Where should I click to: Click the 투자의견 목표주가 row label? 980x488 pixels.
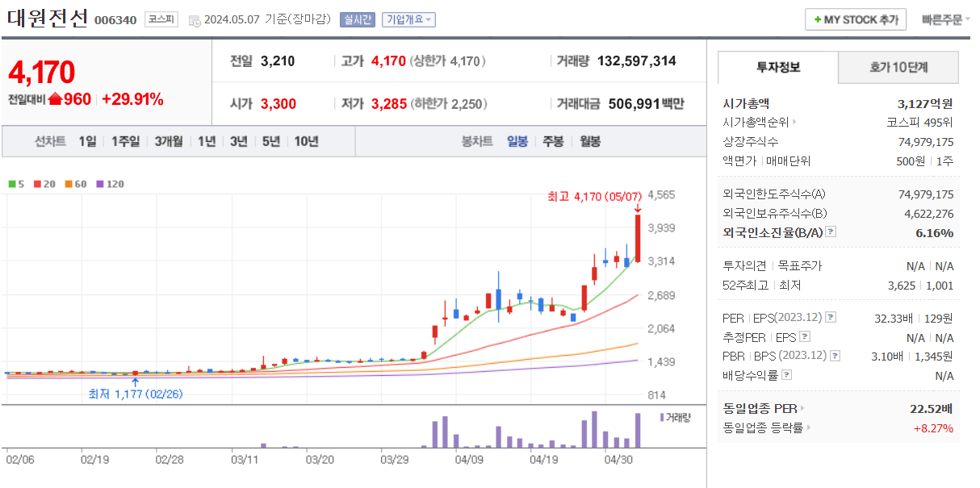tap(772, 265)
